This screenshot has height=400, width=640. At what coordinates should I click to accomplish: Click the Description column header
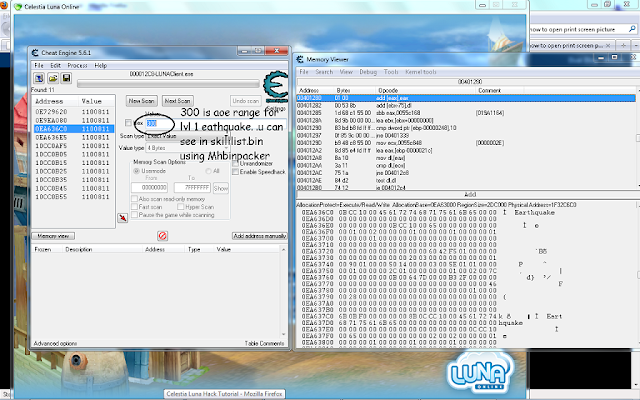point(78,249)
